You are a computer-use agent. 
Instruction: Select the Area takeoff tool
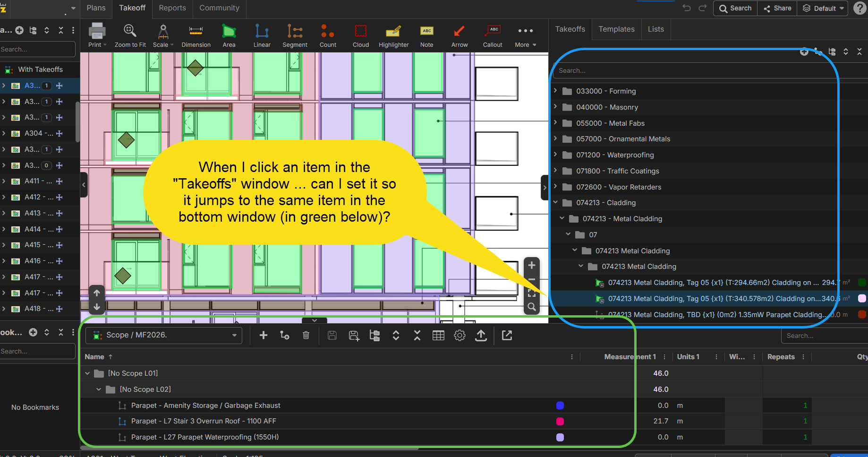pos(229,35)
